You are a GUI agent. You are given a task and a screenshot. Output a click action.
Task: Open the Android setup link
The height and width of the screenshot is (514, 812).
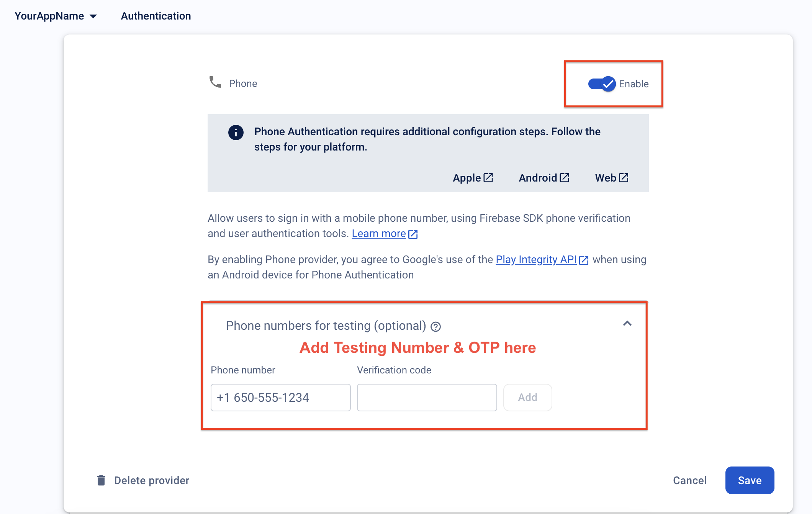coord(544,178)
